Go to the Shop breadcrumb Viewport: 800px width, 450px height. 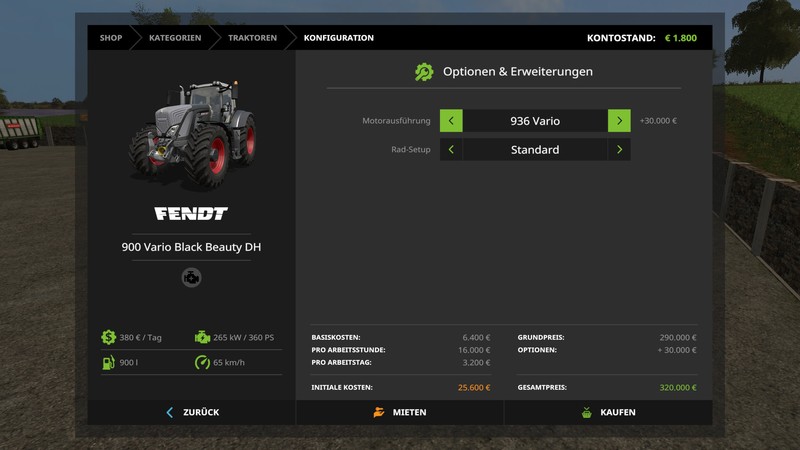(x=111, y=38)
